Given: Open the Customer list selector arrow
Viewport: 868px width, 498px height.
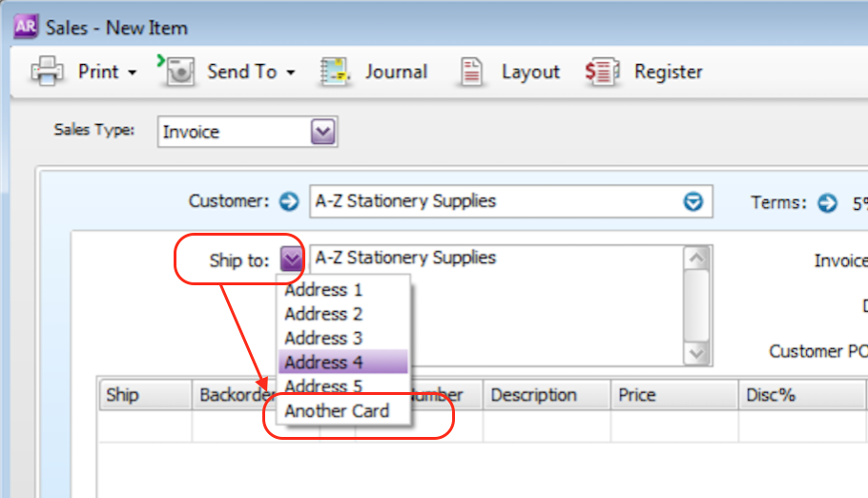Looking at the screenshot, I should (693, 201).
